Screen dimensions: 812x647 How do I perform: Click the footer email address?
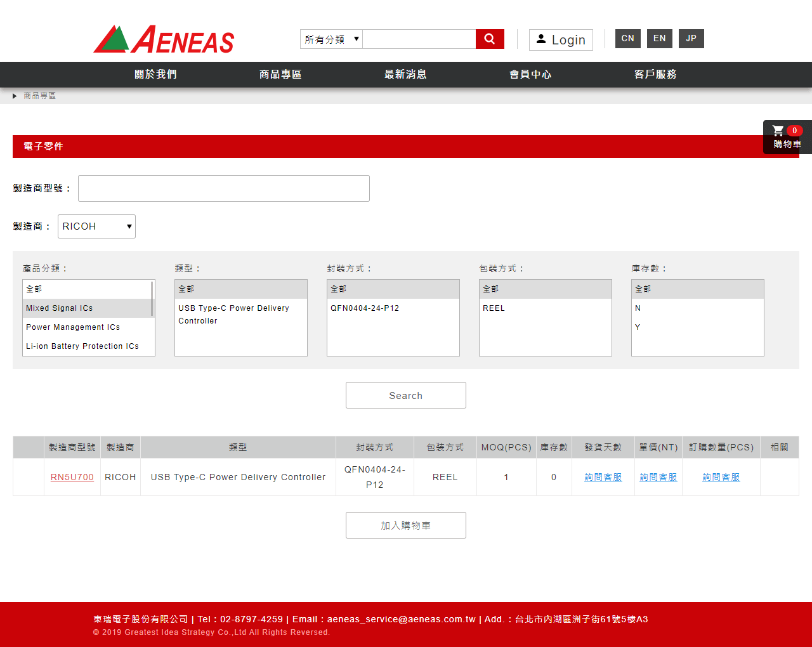402,619
